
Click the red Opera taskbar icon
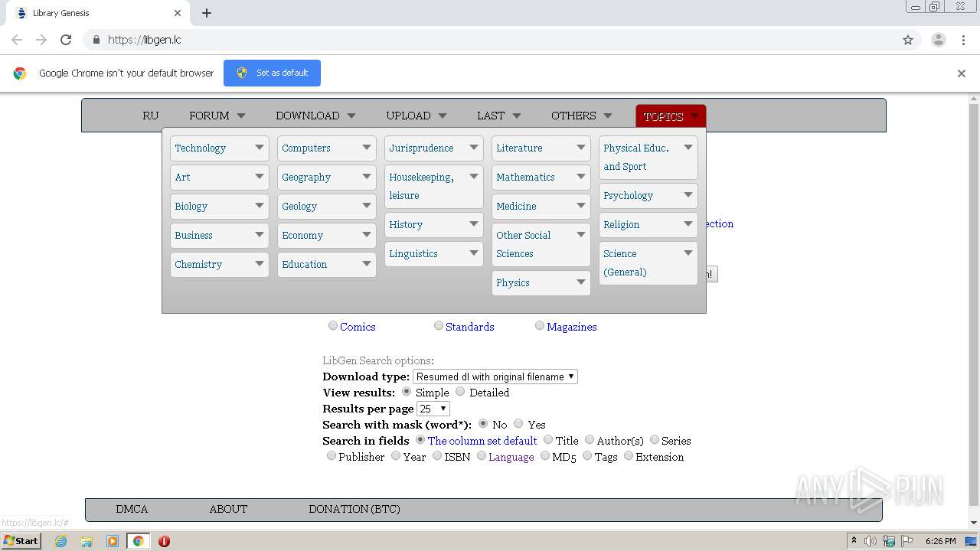coord(164,541)
